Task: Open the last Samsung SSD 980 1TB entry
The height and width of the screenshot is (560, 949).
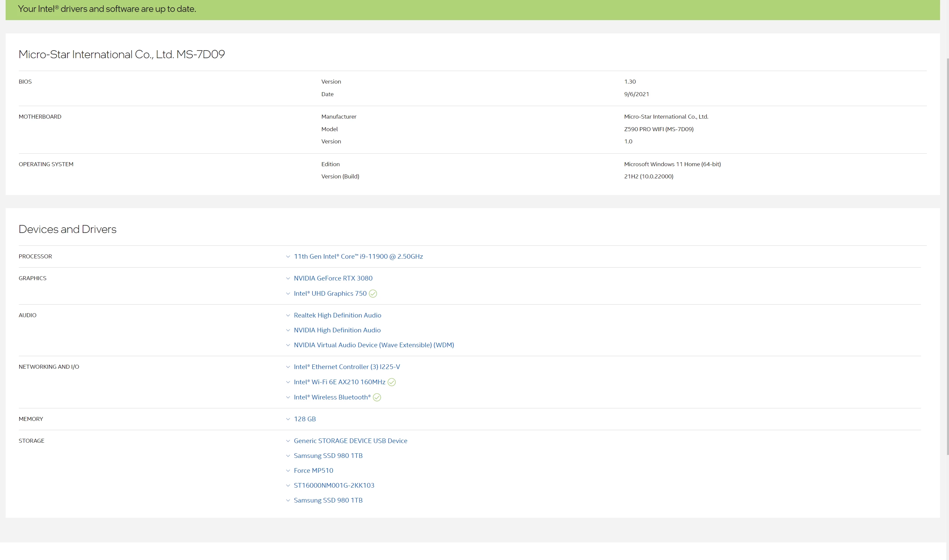Action: tap(328, 501)
